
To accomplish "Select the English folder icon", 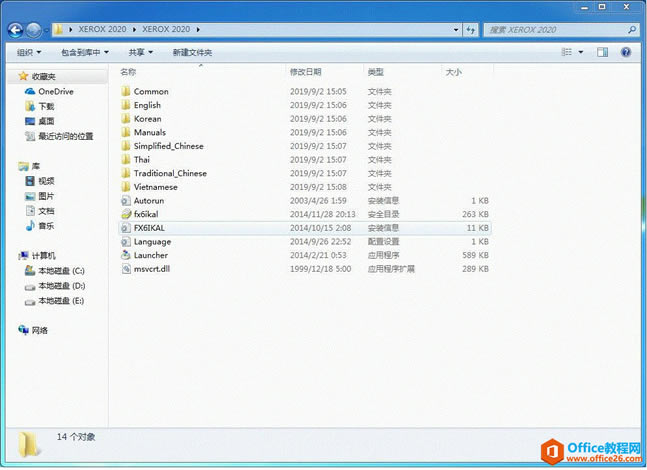I will pos(126,105).
